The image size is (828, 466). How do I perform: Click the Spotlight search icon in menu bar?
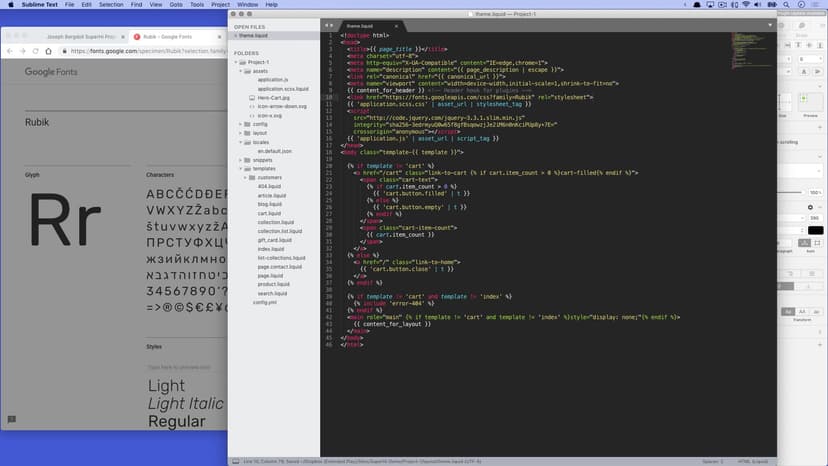pos(787,5)
